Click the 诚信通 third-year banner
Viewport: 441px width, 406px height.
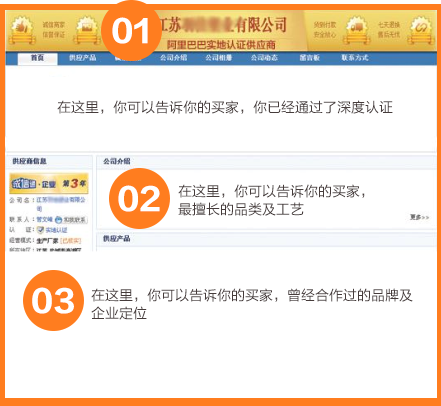49,183
